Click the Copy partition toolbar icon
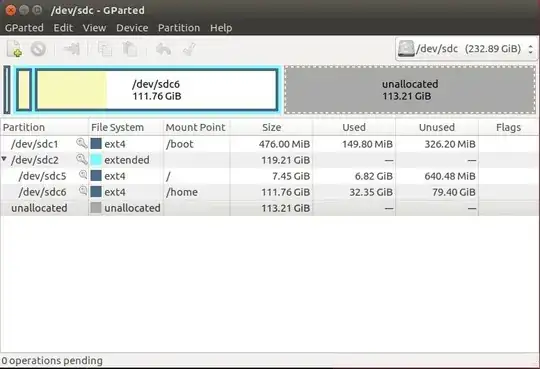Viewport: 540px width, 369px height. point(105,49)
